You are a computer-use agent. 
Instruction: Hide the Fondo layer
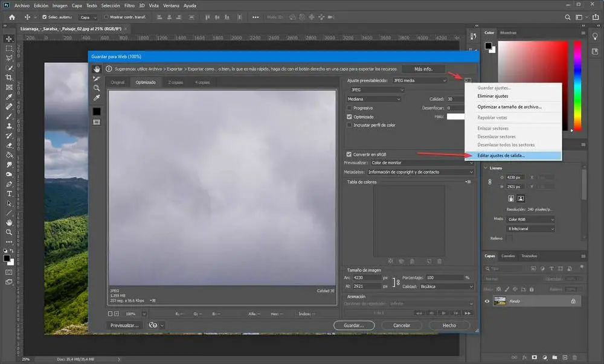(x=488, y=301)
